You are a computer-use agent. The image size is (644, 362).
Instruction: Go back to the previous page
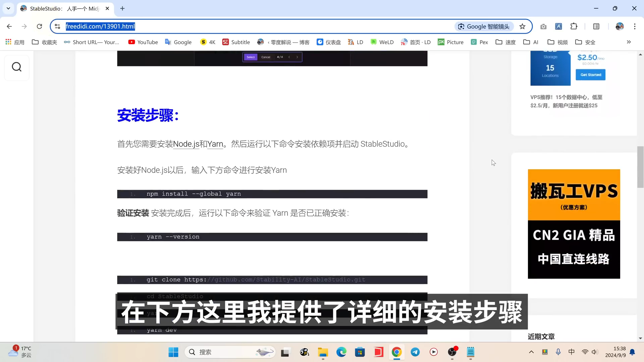[9, 26]
